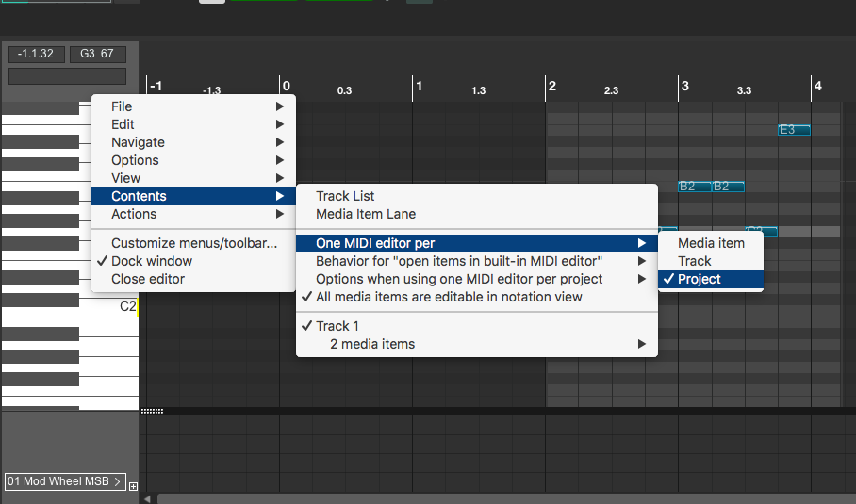Click bar 3 marker on the timeline ruler

point(685,87)
